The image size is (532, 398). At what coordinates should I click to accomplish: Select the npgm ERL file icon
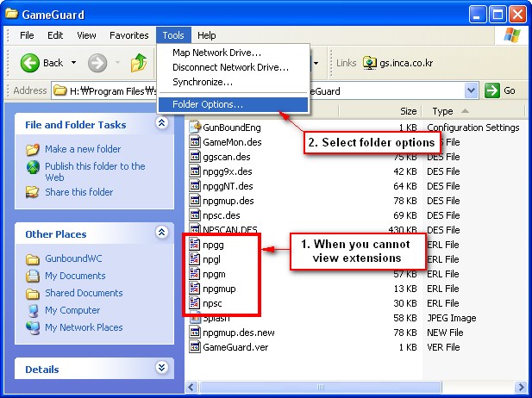tap(195, 274)
